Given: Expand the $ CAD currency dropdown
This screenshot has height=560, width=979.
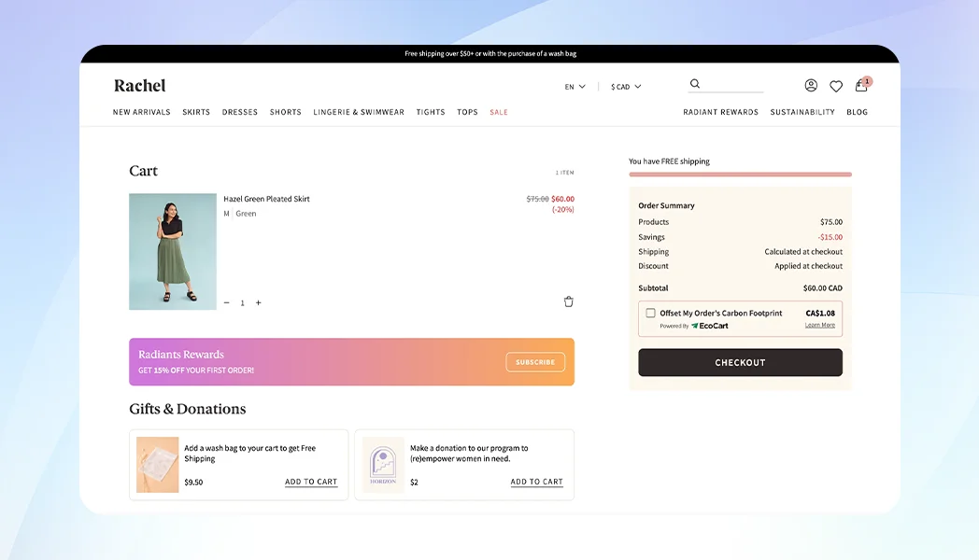Looking at the screenshot, I should coord(626,87).
